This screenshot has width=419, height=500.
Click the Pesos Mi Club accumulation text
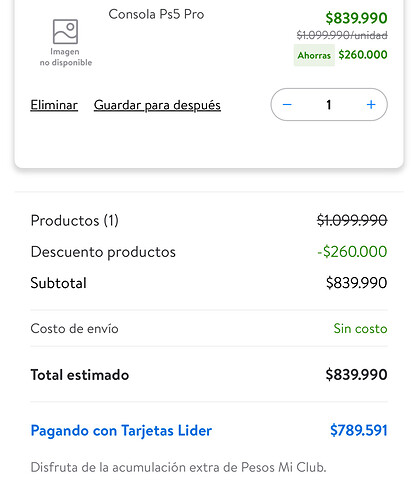(x=178, y=467)
